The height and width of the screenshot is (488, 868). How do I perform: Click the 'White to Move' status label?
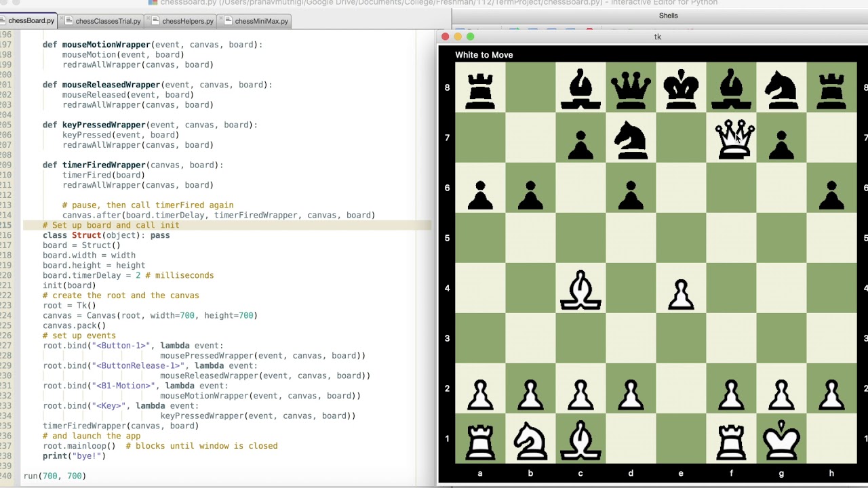click(x=484, y=55)
